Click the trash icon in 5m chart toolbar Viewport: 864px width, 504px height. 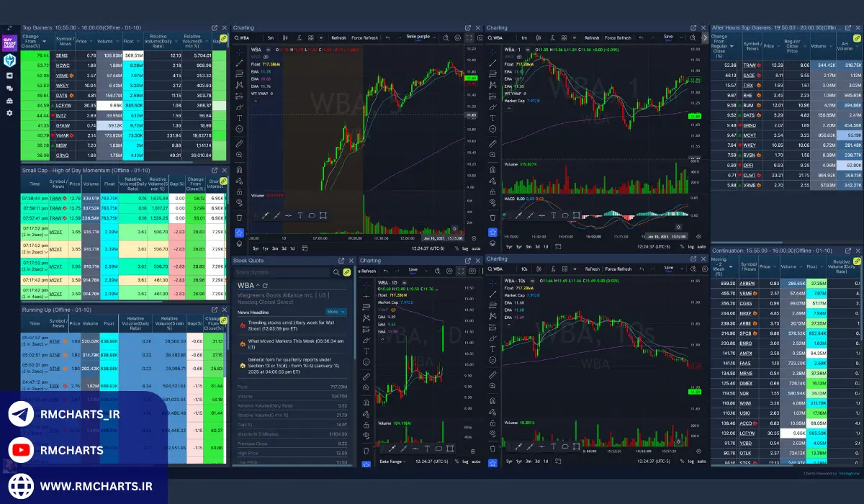(x=240, y=217)
